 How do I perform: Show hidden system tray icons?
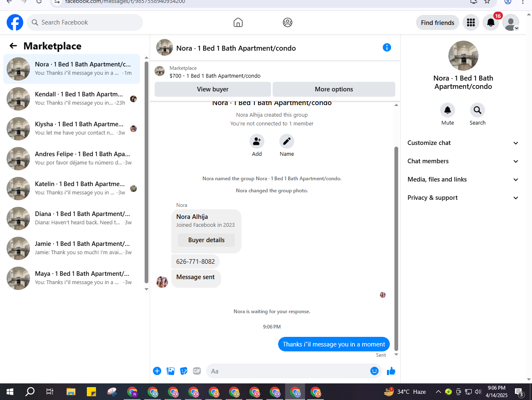click(x=438, y=392)
